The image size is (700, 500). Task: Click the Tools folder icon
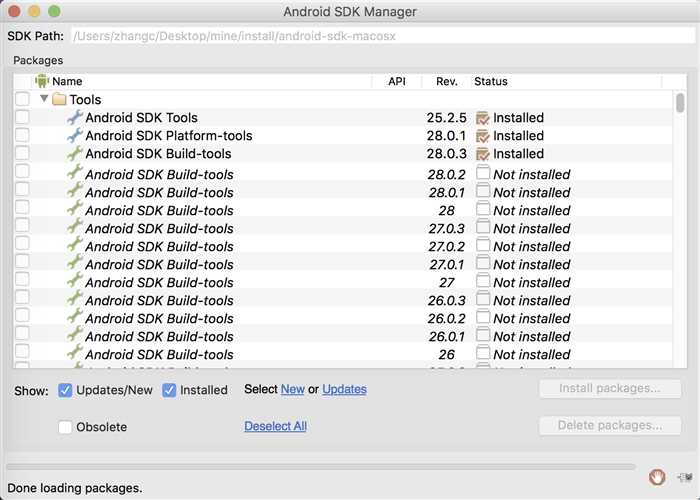[x=59, y=99]
